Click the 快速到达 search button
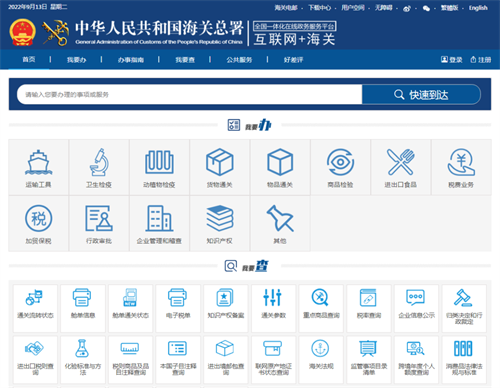 tap(421, 95)
